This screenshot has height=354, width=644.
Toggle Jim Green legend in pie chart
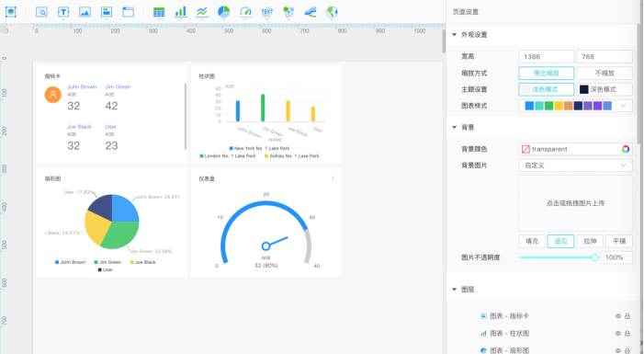(107, 262)
